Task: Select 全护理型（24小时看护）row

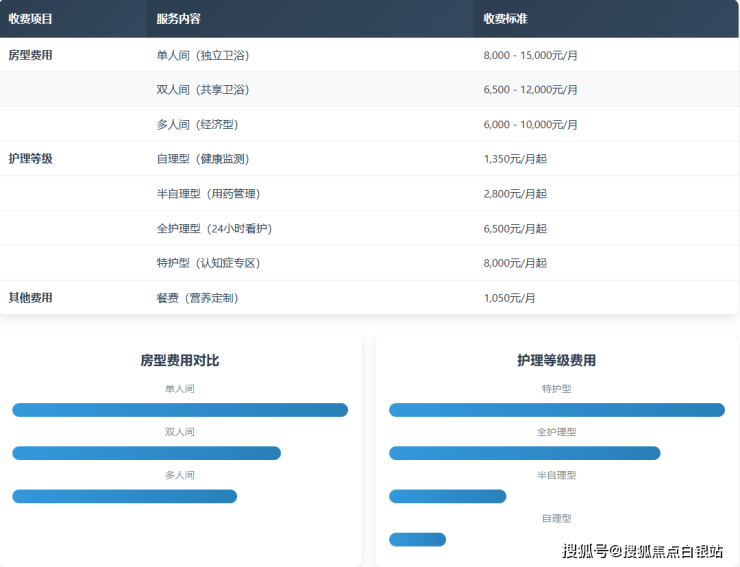Action: (x=214, y=229)
